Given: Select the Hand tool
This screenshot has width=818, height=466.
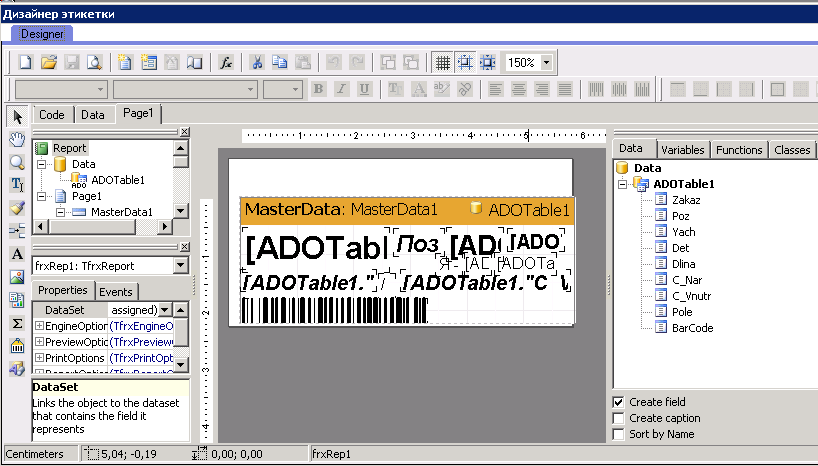Looking at the screenshot, I should pyautogui.click(x=16, y=138).
